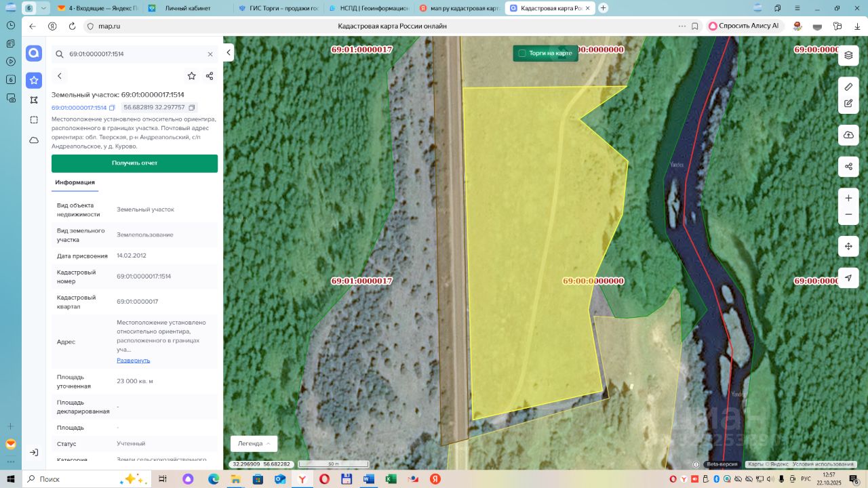Add this land parcel to favorites
This screenshot has height=488, width=868.
click(x=192, y=76)
